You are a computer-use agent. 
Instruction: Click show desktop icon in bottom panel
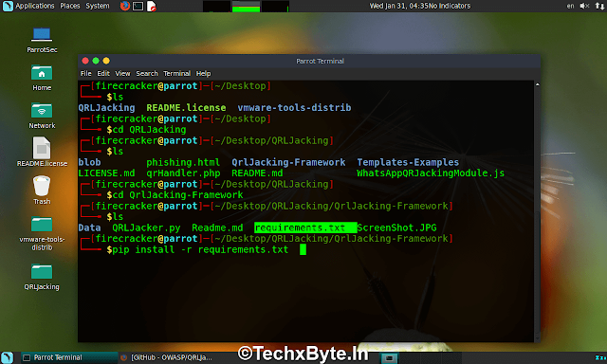coord(7,357)
